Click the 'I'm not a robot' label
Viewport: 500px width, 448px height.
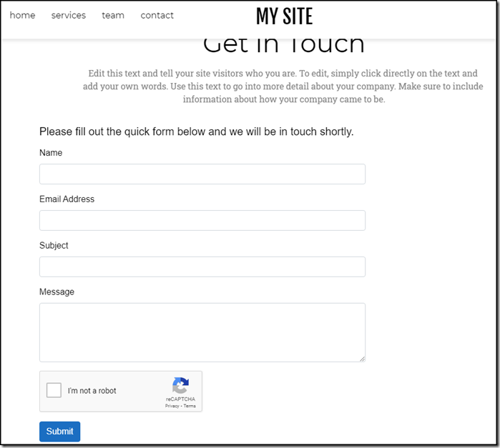pyautogui.click(x=92, y=391)
